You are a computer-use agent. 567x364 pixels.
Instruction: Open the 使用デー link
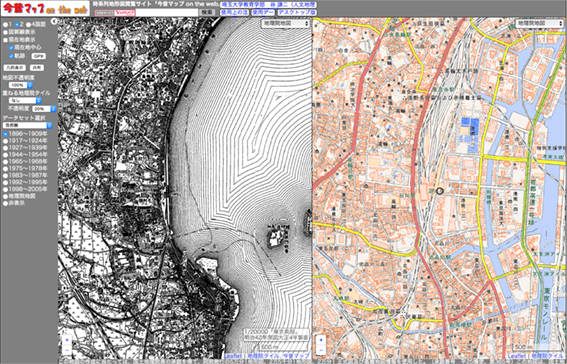[263, 12]
